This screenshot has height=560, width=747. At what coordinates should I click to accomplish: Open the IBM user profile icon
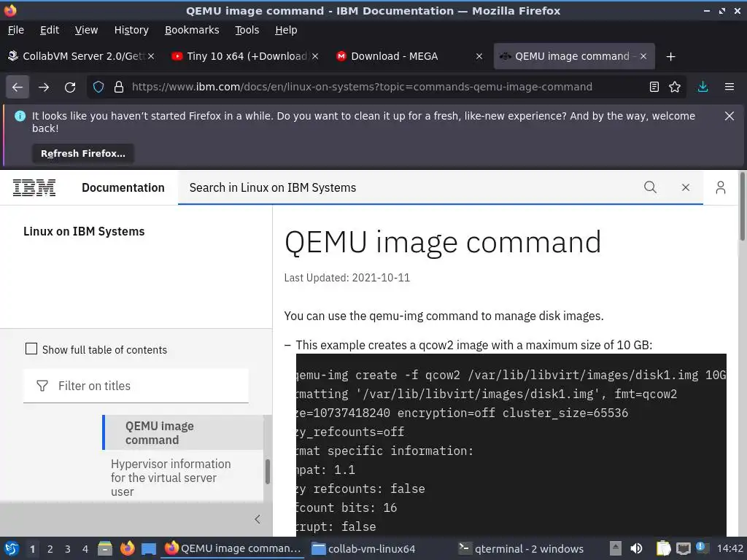[x=721, y=187]
